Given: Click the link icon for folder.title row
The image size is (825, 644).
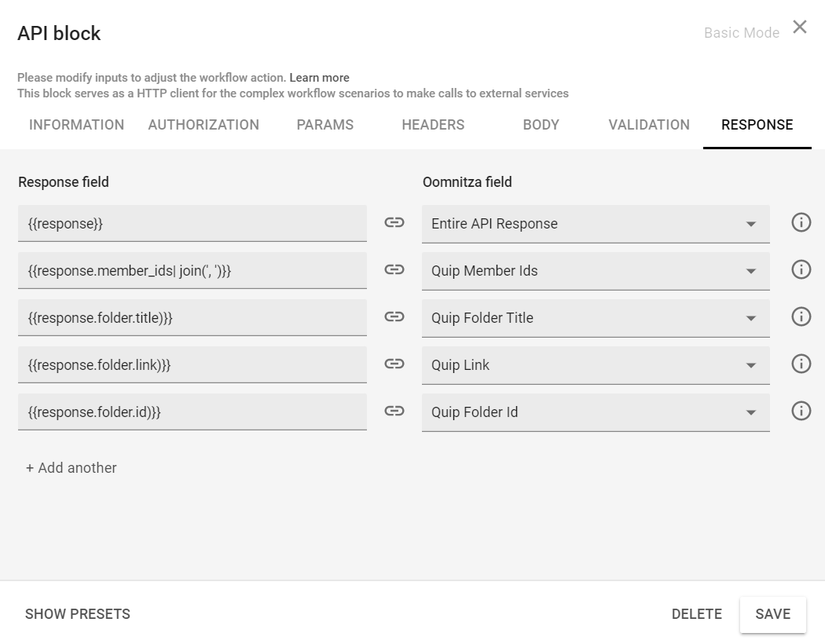Looking at the screenshot, I should tap(394, 317).
